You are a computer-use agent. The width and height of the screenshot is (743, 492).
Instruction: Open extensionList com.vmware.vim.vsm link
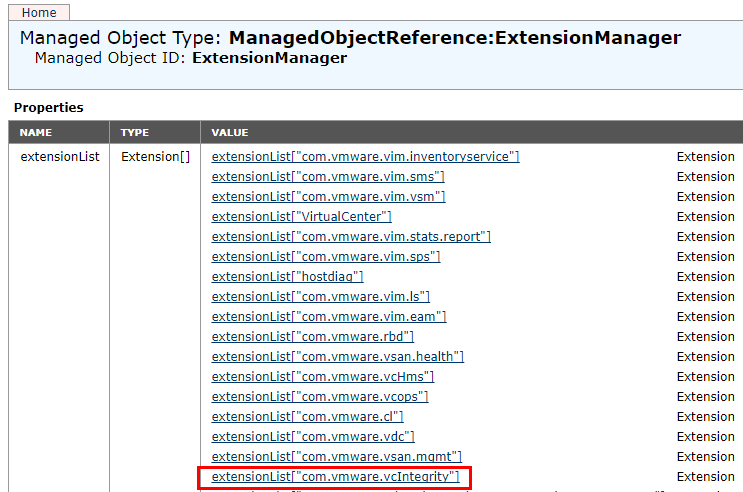[328, 196]
